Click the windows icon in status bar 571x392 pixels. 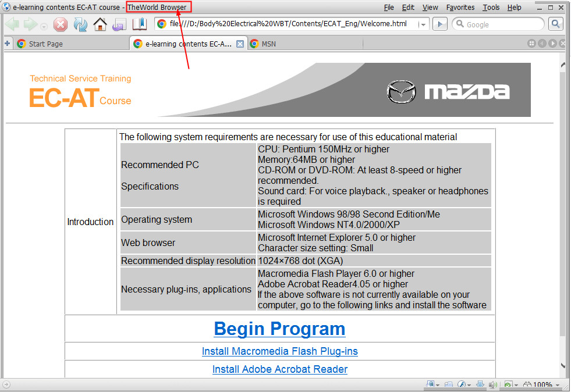(449, 385)
